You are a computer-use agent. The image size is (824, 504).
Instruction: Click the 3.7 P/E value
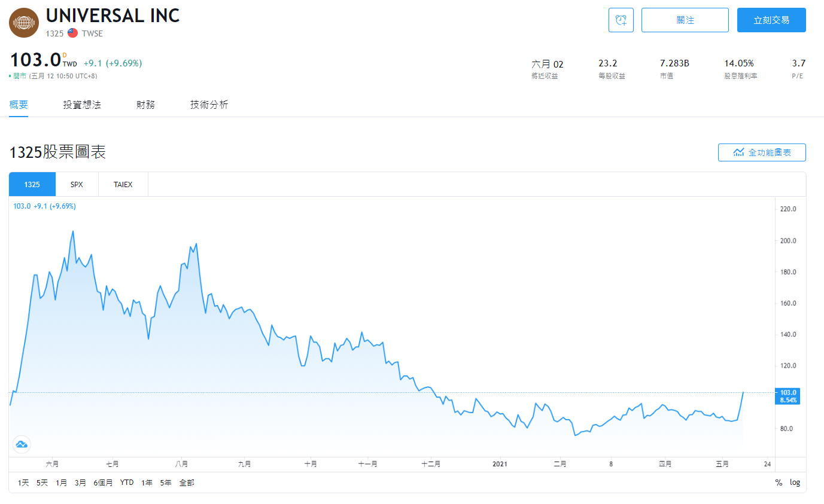tap(798, 63)
